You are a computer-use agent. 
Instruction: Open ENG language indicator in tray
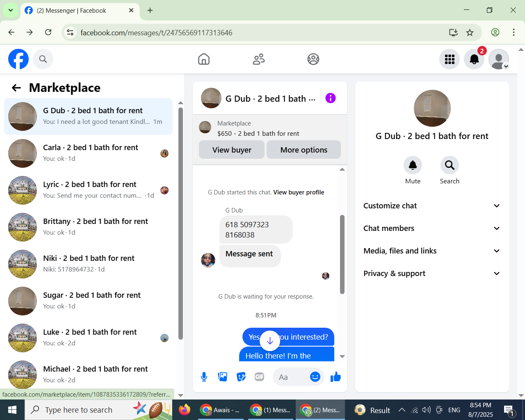point(454,410)
